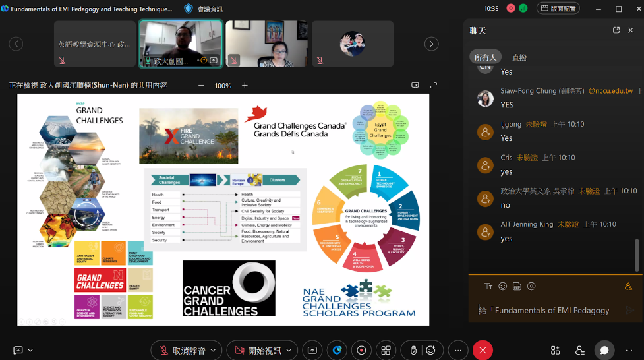Screen dimensions: 644x360
Task: Expand closed captions options chevron
Action: pyautogui.click(x=30, y=350)
